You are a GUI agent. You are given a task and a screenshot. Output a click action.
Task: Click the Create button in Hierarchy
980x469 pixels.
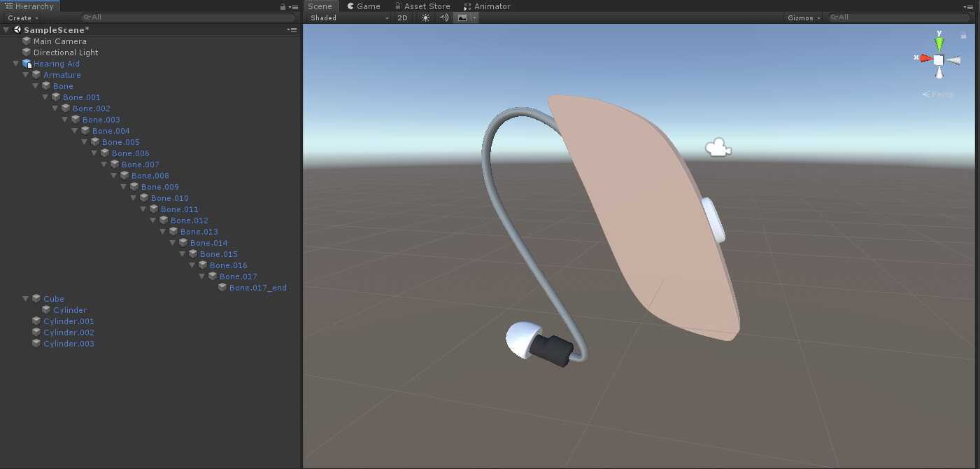(x=23, y=17)
